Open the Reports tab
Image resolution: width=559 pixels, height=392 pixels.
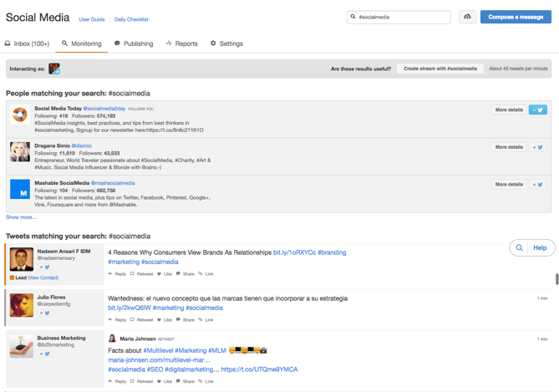click(182, 43)
